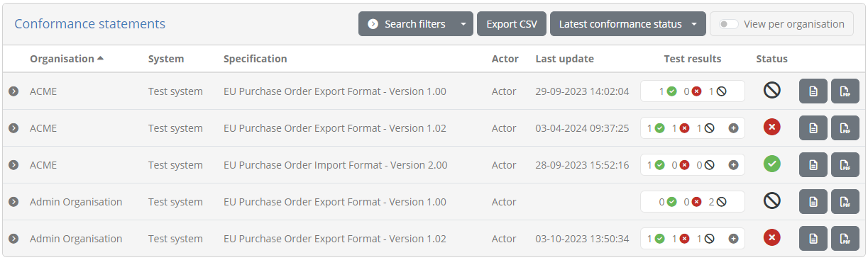Select timestamp 03-10-2023 13:50:34
The height and width of the screenshot is (260, 868).
click(x=583, y=239)
